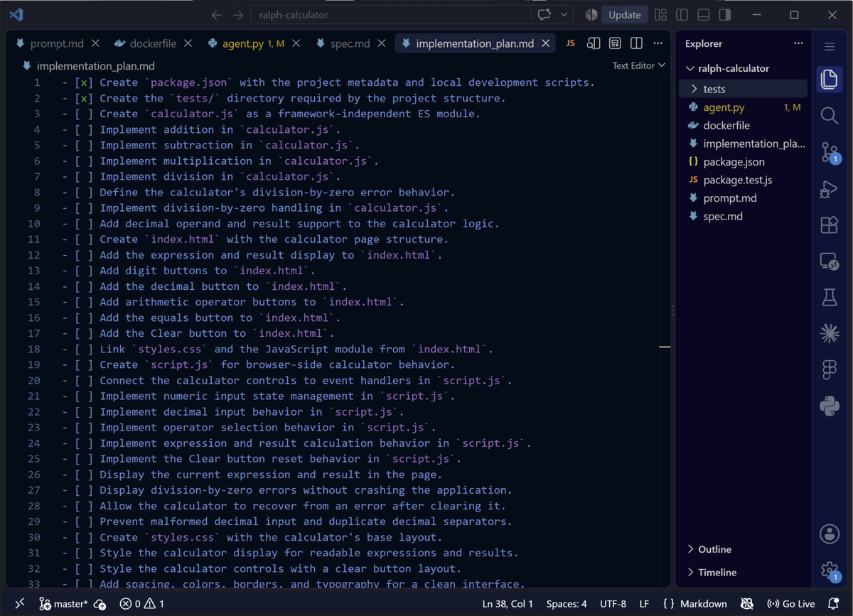Open the Explorer files icon in activity bar
The image size is (853, 616).
tap(830, 78)
